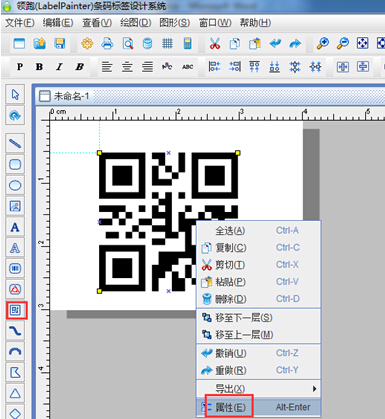
Task: Click the new document toolbar icon
Action: click(x=19, y=44)
